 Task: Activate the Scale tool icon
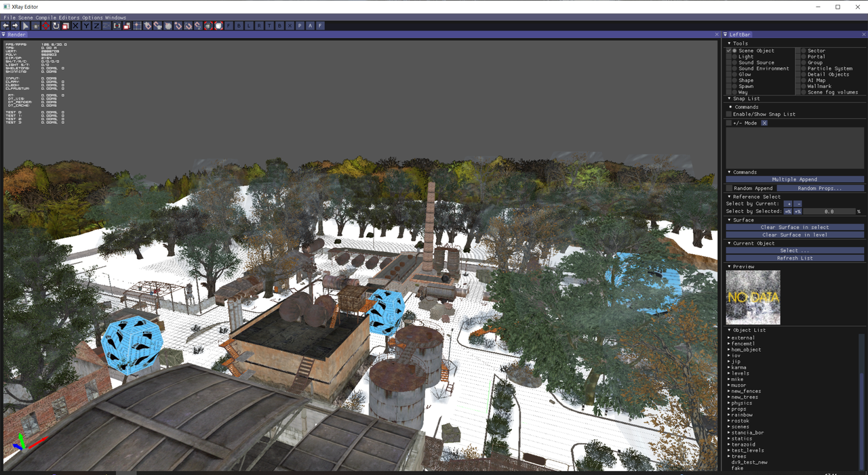click(65, 26)
